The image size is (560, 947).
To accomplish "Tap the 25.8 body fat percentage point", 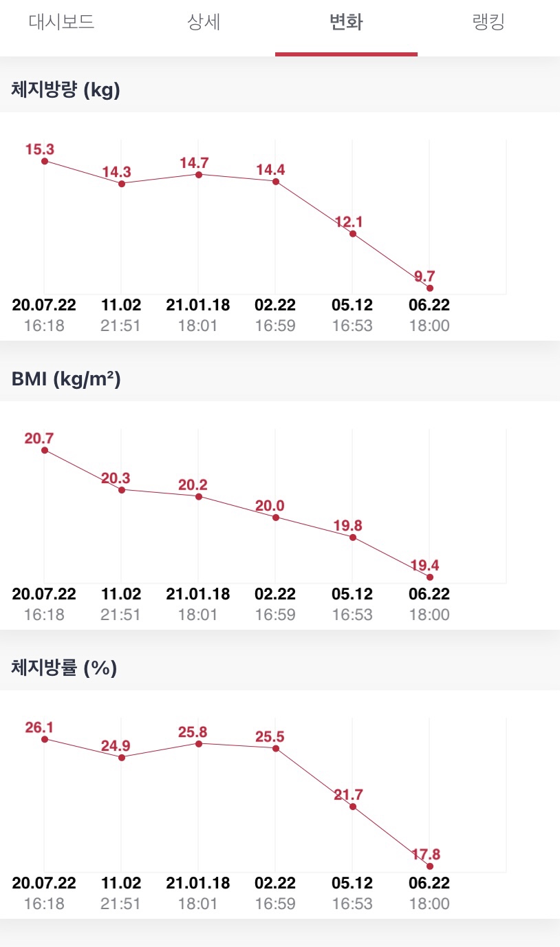I will [x=199, y=743].
